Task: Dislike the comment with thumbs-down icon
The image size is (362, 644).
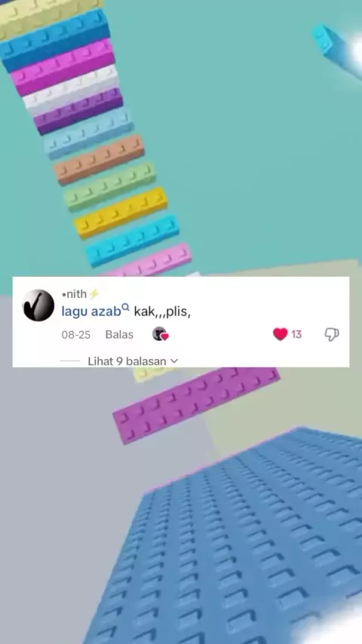Action: tap(332, 334)
